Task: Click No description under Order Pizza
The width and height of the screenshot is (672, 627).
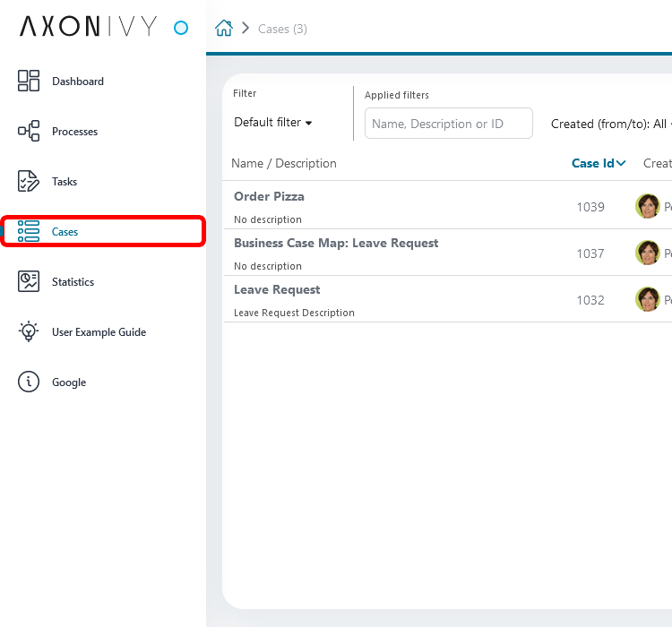Action: click(x=268, y=219)
